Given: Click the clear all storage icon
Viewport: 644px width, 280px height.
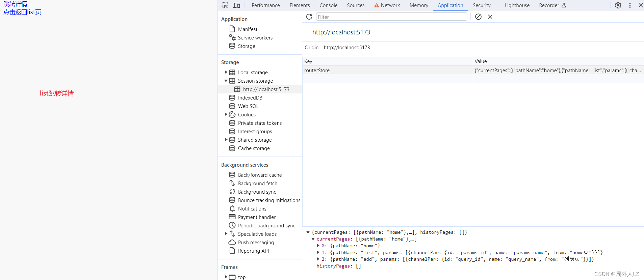Looking at the screenshot, I should [x=478, y=17].
